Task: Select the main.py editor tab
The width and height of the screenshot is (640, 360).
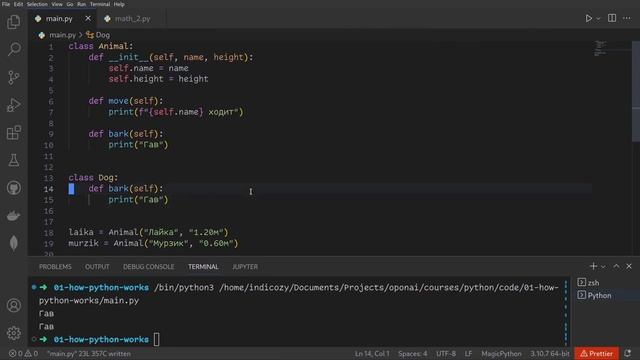Action: [x=59, y=19]
